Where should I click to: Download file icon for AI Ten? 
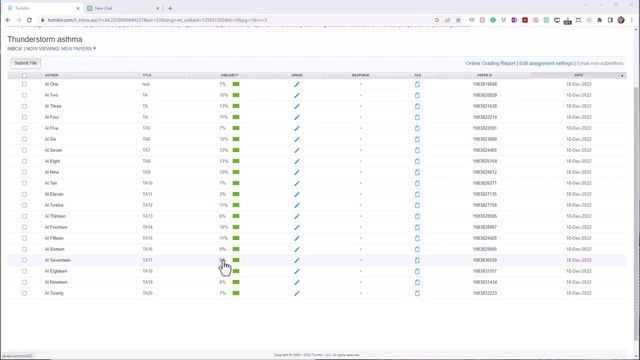(x=417, y=184)
